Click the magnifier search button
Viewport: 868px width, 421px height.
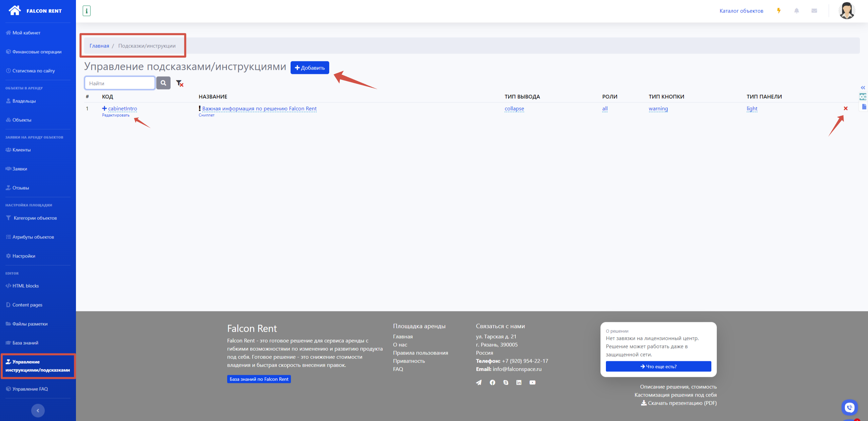(x=163, y=83)
